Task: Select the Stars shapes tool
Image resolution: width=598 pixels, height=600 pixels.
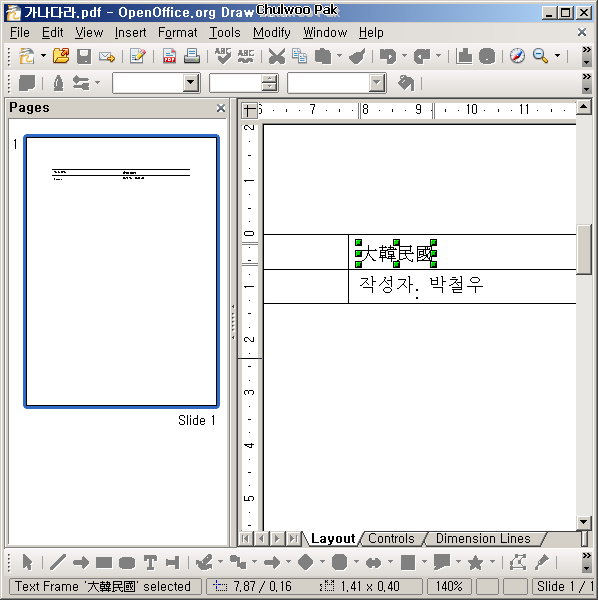Action: point(476,562)
